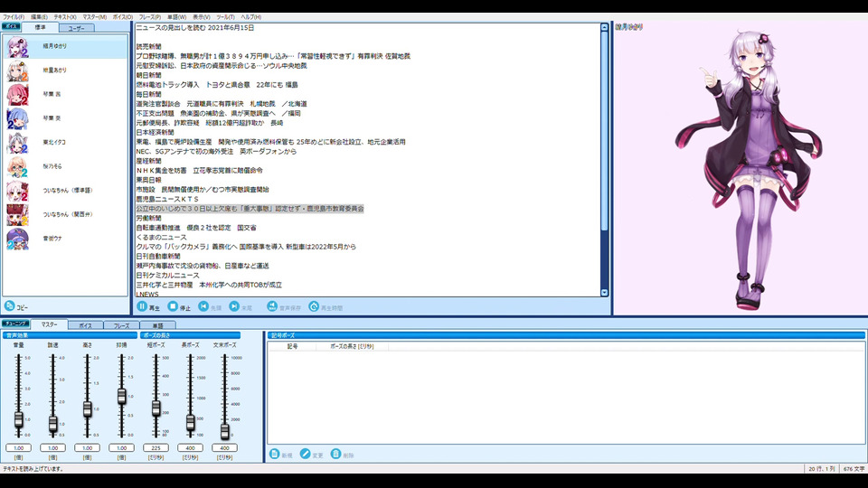Screen dimensions: 868x488
Task: Click the text editor scroll-up arrow
Action: tap(604, 27)
